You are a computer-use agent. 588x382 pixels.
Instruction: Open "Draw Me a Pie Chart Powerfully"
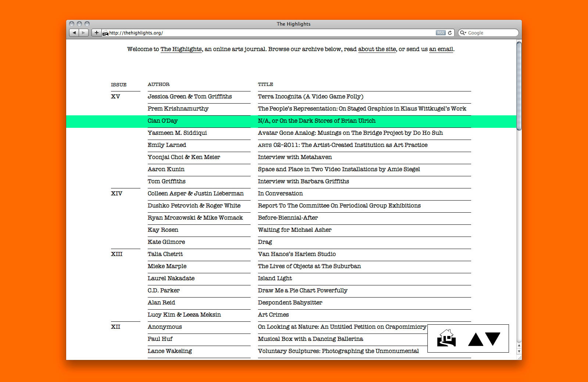[x=302, y=291]
